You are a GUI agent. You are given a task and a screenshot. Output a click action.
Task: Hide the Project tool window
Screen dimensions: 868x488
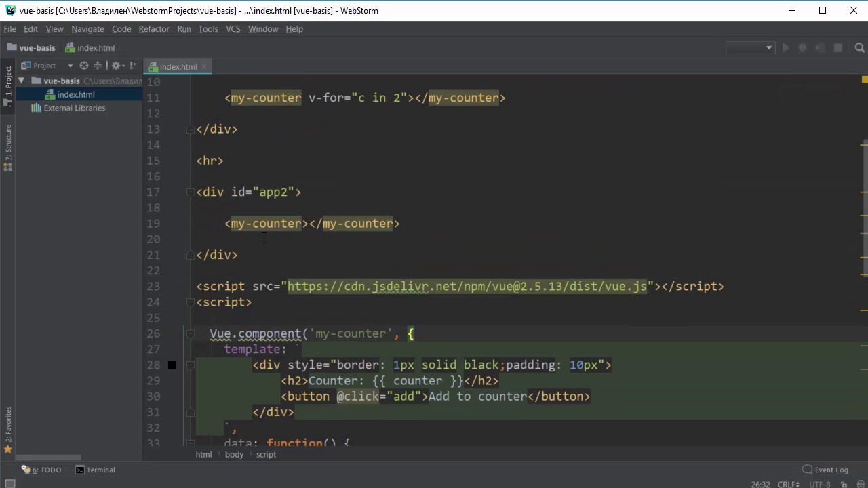(x=135, y=66)
